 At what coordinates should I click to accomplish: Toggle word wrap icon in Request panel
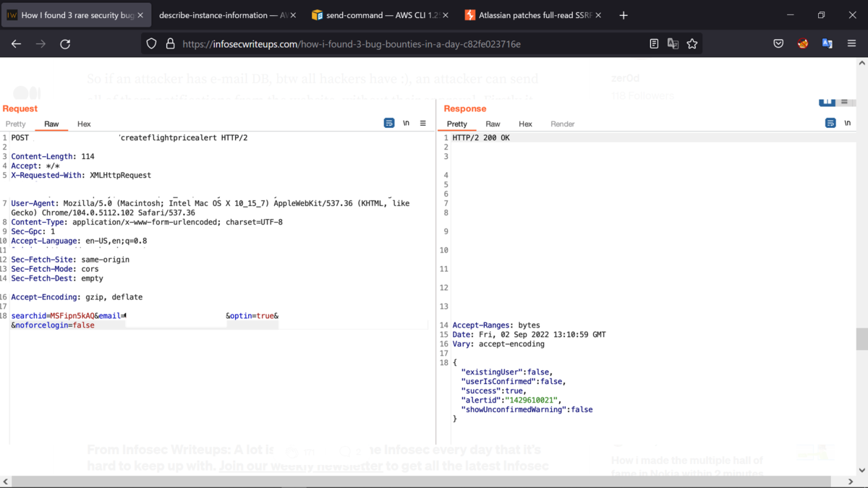coord(389,123)
